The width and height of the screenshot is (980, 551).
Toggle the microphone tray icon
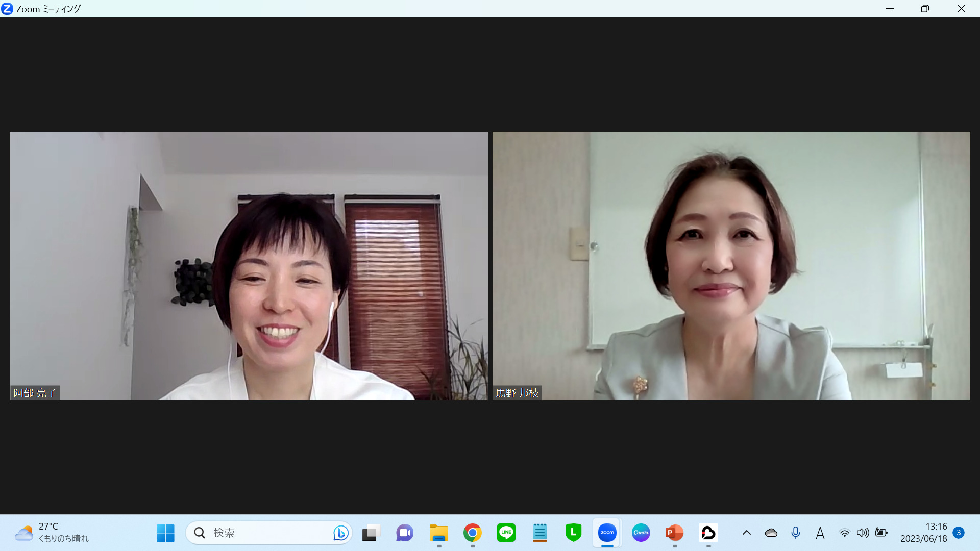[x=795, y=533]
